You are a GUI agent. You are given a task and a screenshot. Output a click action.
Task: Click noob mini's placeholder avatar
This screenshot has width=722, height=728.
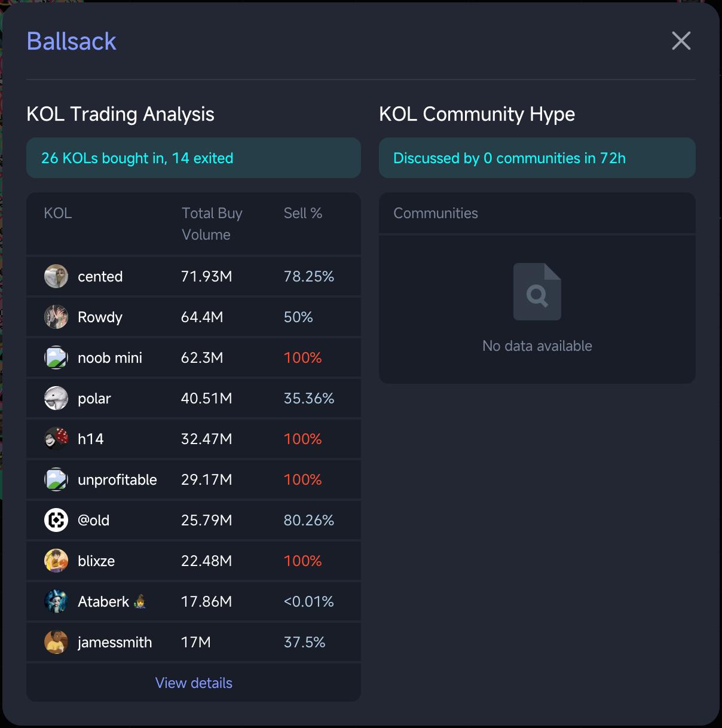coord(56,357)
